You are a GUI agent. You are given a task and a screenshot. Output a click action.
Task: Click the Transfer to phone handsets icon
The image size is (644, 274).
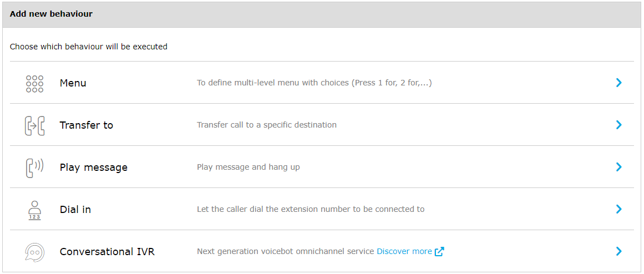(34, 125)
